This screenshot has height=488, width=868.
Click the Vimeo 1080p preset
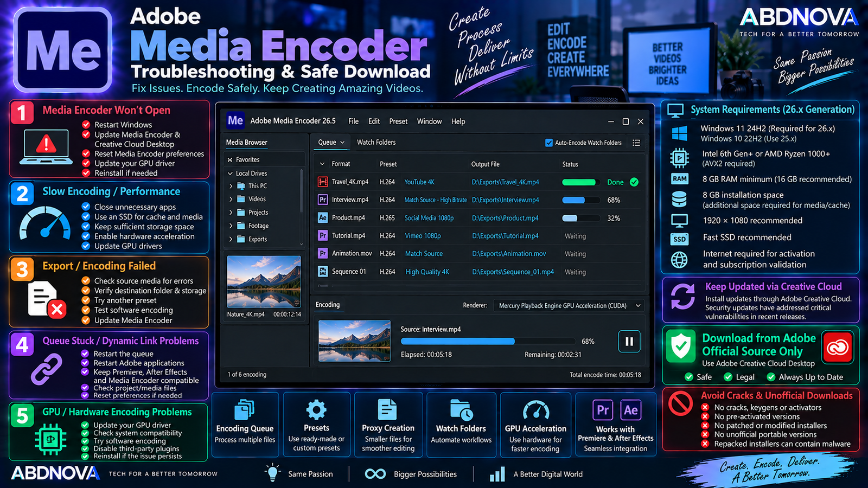423,236
